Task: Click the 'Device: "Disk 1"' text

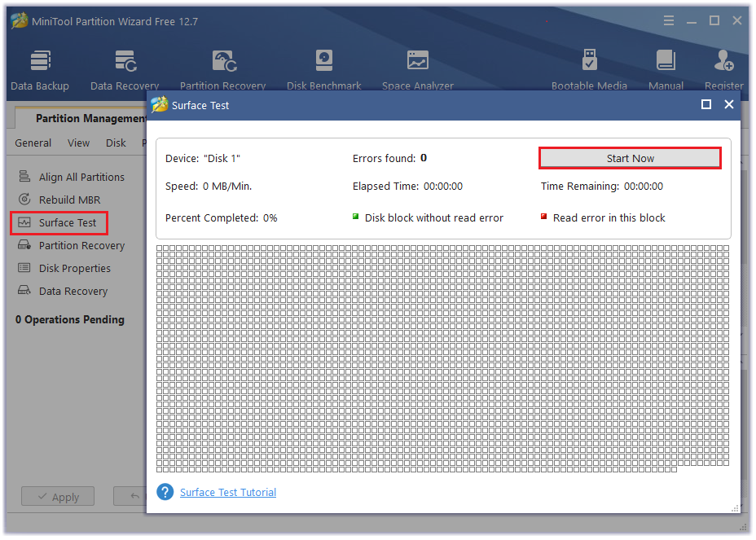Action: pos(203,159)
